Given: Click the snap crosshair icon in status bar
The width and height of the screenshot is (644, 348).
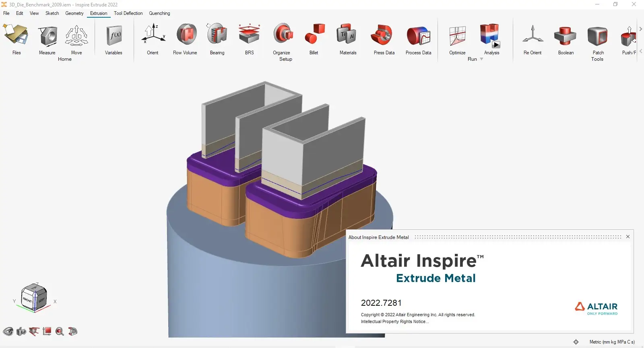Looking at the screenshot, I should [x=576, y=342].
